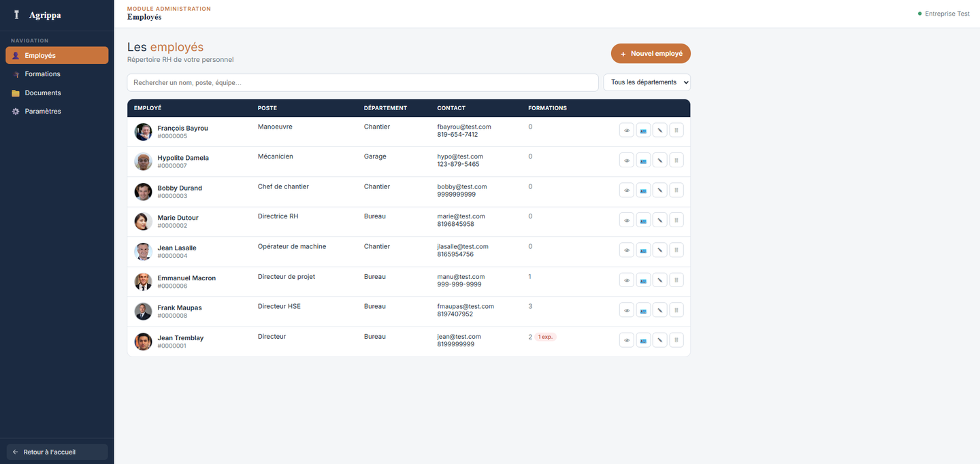Edit Hypolite Damela with the pencil icon
This screenshot has height=464, width=980.
point(659,161)
